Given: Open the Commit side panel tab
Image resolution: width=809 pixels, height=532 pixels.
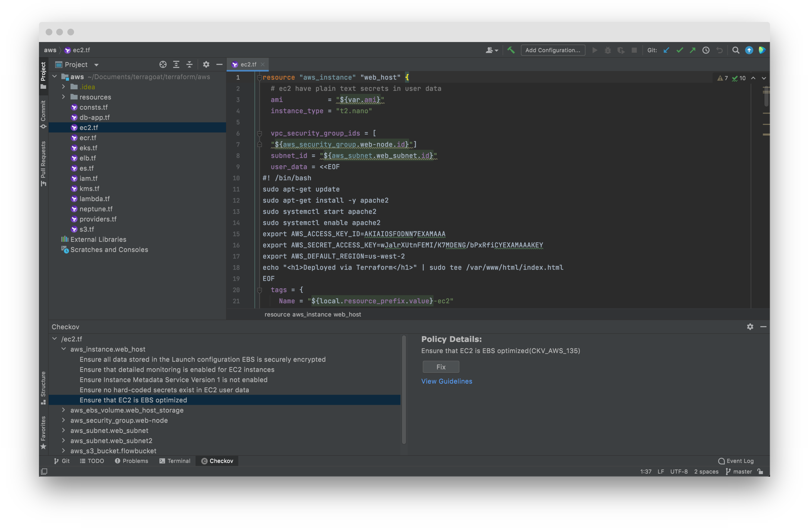Looking at the screenshot, I should (43, 114).
